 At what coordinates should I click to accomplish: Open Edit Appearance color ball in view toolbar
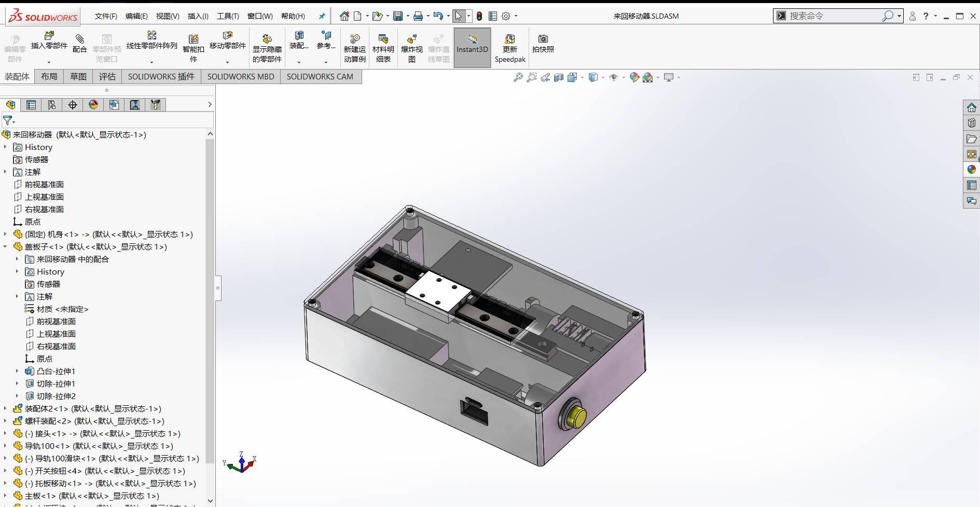click(634, 77)
